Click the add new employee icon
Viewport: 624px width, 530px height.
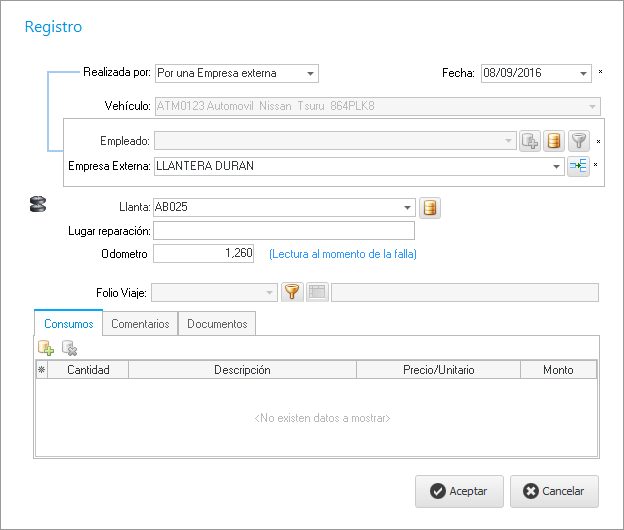[x=530, y=141]
